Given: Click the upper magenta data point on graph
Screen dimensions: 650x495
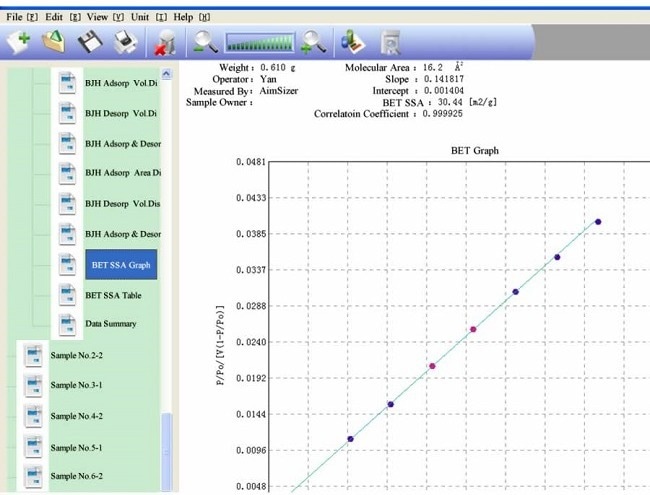Looking at the screenshot, I should [473, 330].
